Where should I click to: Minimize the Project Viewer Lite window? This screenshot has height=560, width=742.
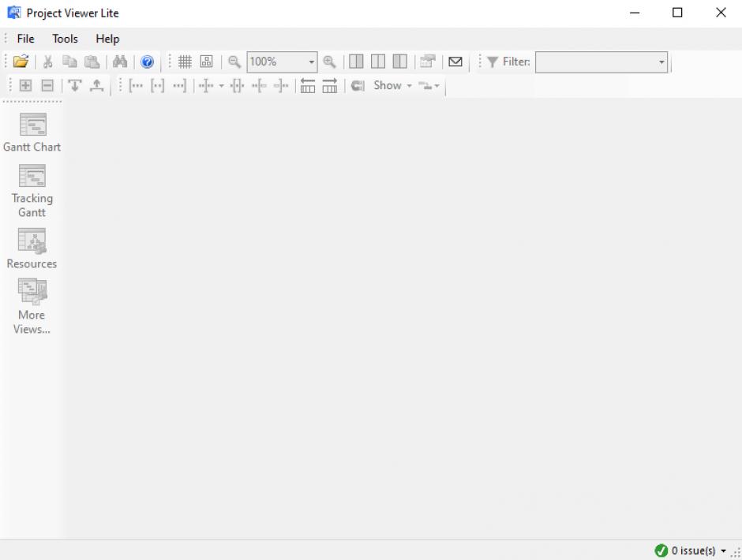tap(635, 13)
